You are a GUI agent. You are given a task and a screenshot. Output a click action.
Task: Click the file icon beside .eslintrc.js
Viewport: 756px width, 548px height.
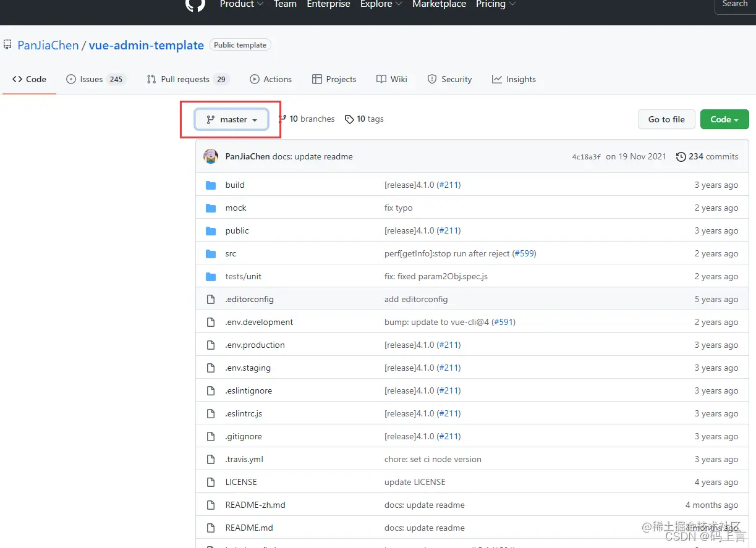211,413
